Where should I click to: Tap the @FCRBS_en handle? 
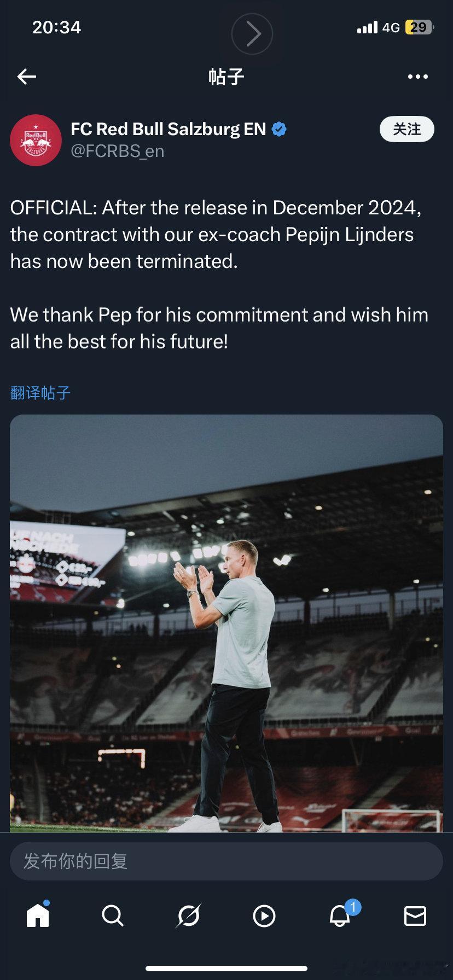[117, 151]
